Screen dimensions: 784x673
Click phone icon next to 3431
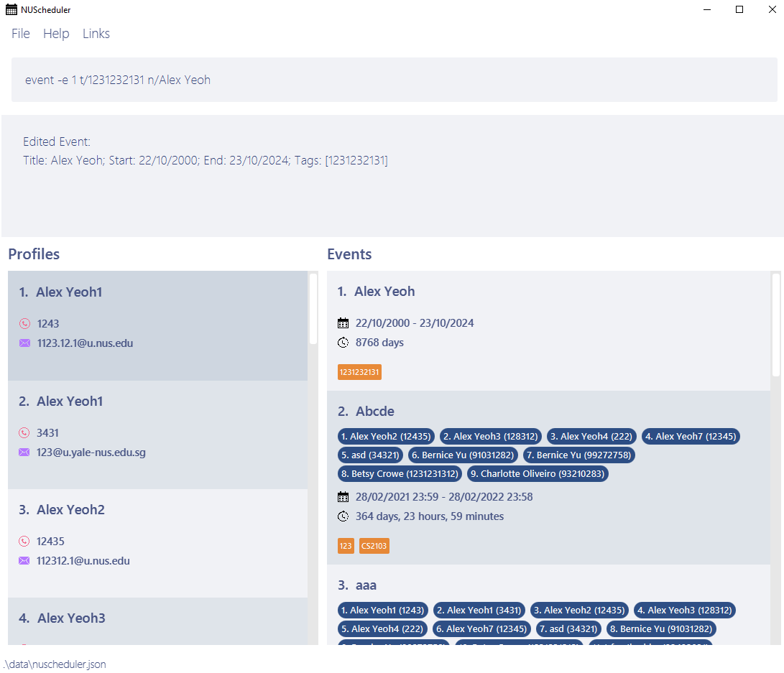24,432
